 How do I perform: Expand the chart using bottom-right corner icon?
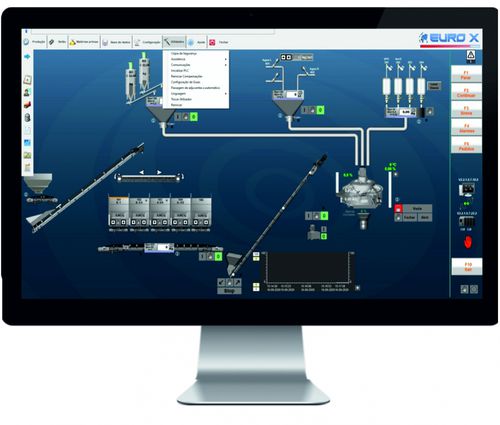click(357, 288)
